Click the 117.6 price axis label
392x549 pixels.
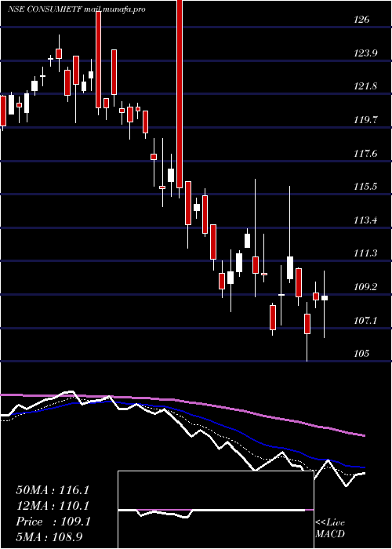[x=365, y=154]
